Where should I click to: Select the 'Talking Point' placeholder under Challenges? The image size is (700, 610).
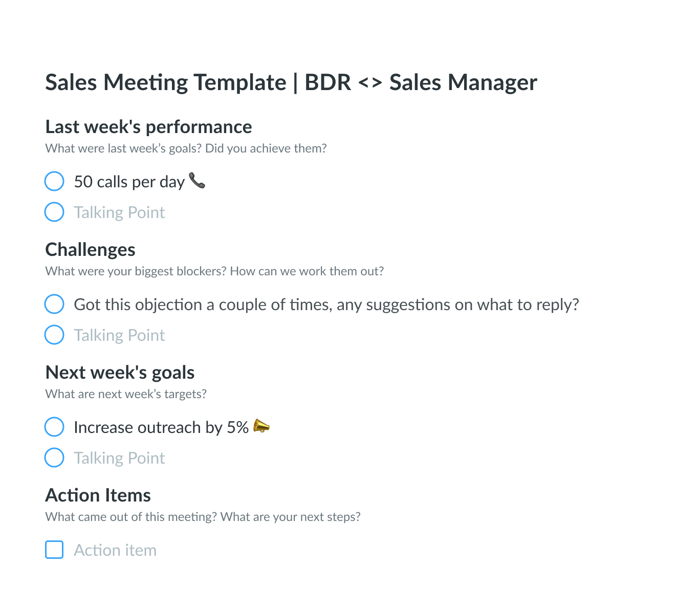pos(119,335)
